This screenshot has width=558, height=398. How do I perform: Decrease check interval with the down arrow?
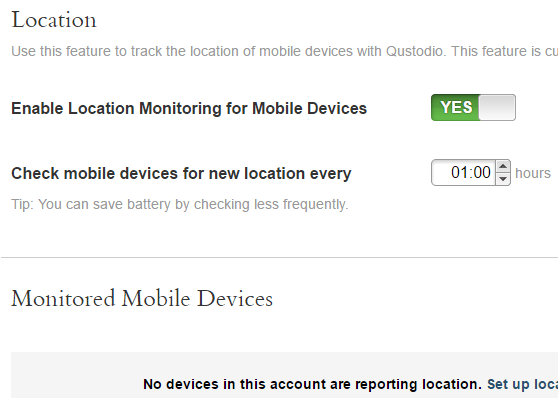(503, 179)
